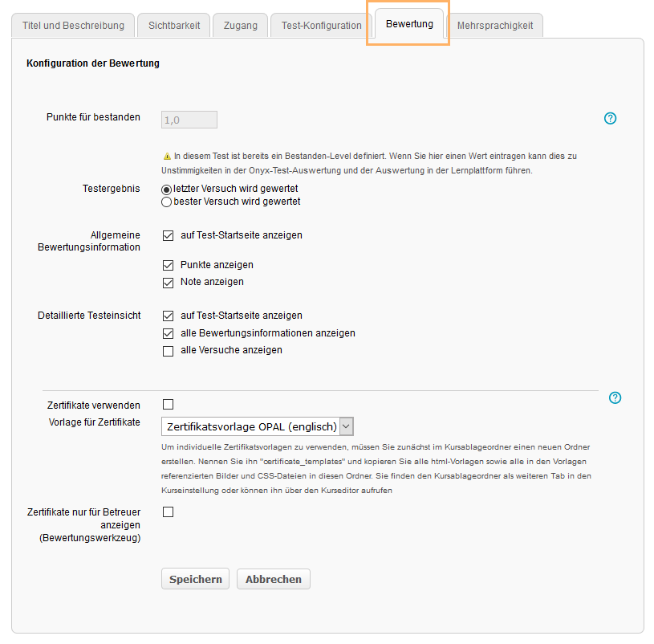The width and height of the screenshot is (654, 644).
Task: Open help icon beside Punkte für bestanden
Action: click(610, 119)
